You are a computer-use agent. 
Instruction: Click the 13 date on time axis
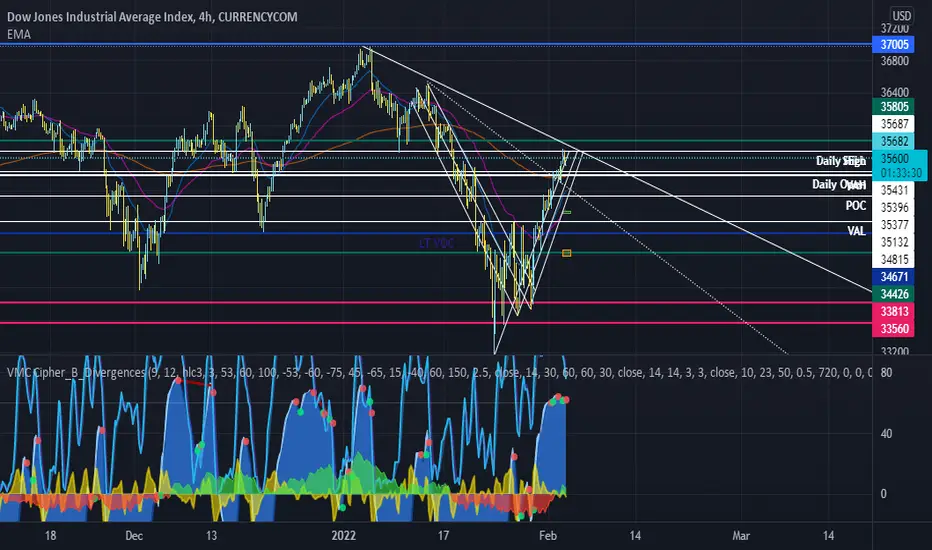pyautogui.click(x=211, y=536)
